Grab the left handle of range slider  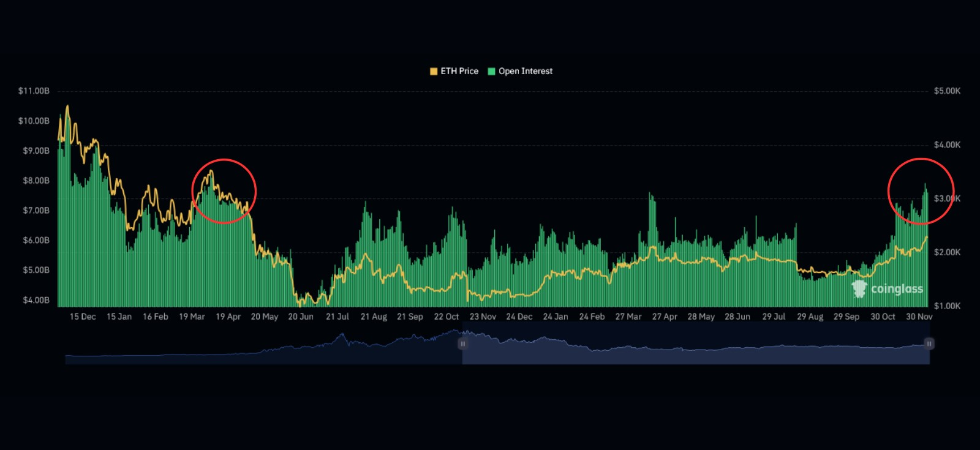[x=463, y=344]
